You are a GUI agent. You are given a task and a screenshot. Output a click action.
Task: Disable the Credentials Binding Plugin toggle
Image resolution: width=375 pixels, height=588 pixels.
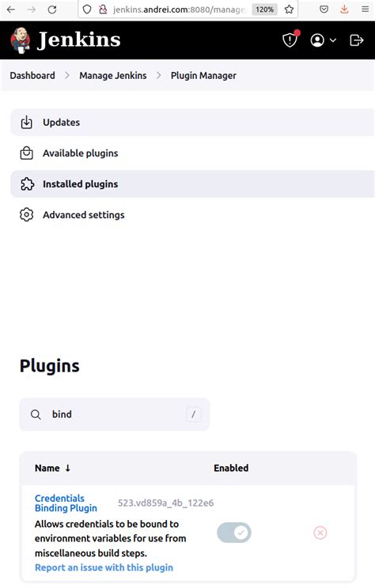pyautogui.click(x=234, y=533)
